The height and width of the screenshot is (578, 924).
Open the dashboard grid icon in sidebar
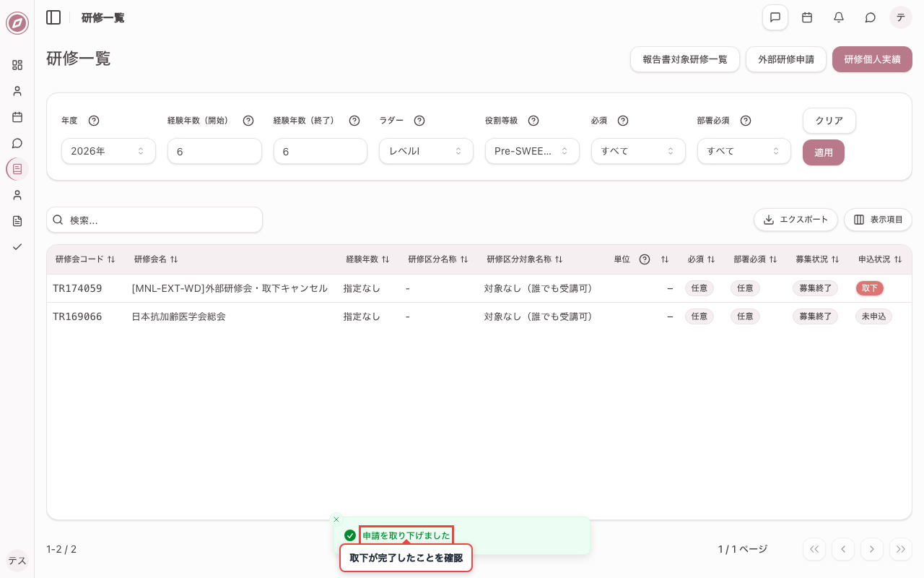[17, 65]
